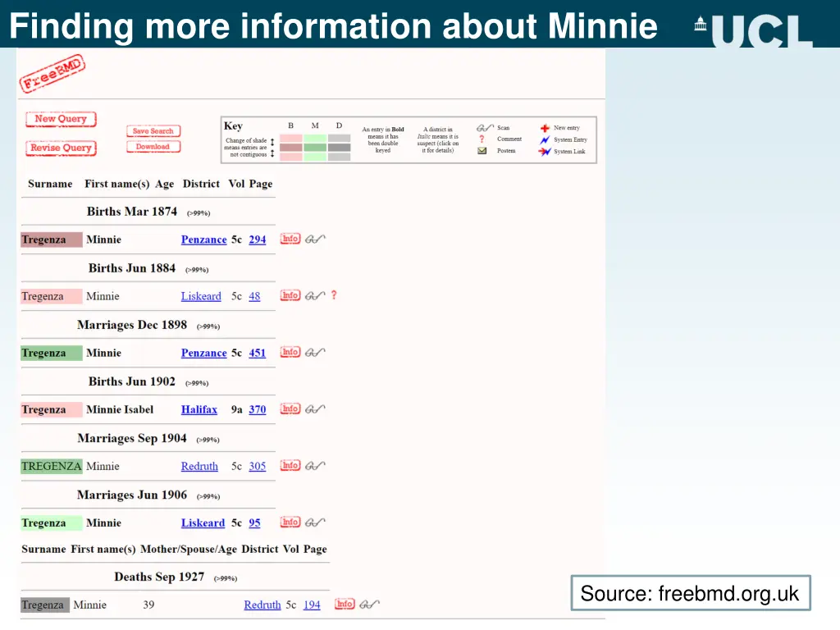The height and width of the screenshot is (630, 840).
Task: Open page 95 link
Action: point(254,523)
